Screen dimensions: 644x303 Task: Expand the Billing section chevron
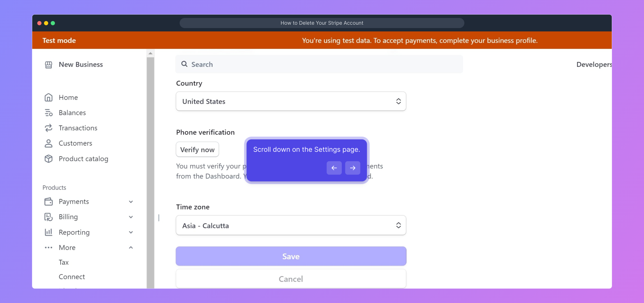pyautogui.click(x=131, y=217)
